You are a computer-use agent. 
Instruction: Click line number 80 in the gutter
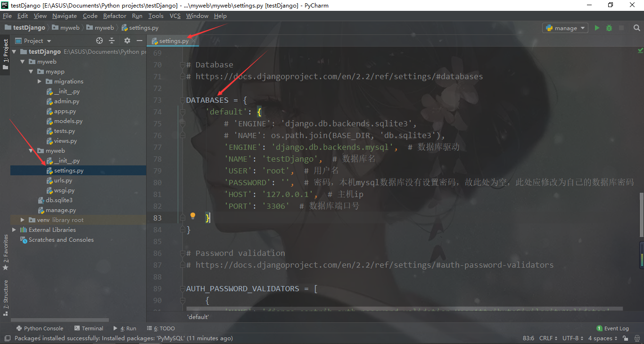[x=157, y=182]
